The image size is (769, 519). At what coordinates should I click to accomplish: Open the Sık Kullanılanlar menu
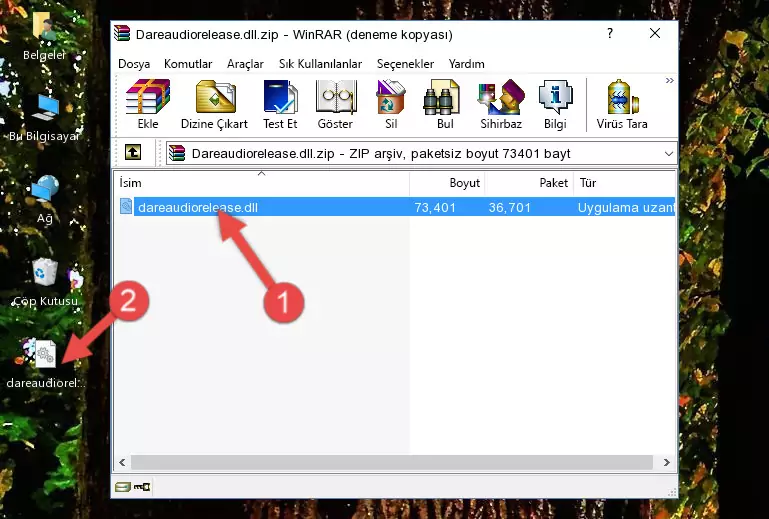tap(320, 64)
